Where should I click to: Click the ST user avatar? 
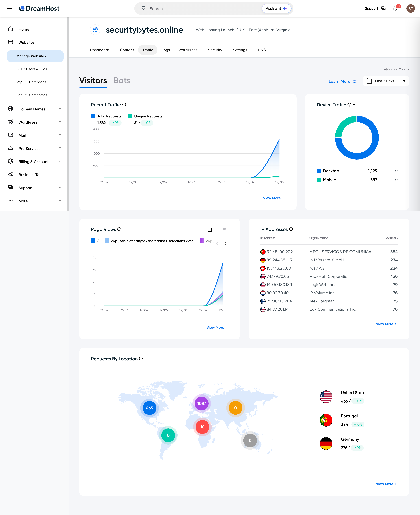tap(411, 8)
